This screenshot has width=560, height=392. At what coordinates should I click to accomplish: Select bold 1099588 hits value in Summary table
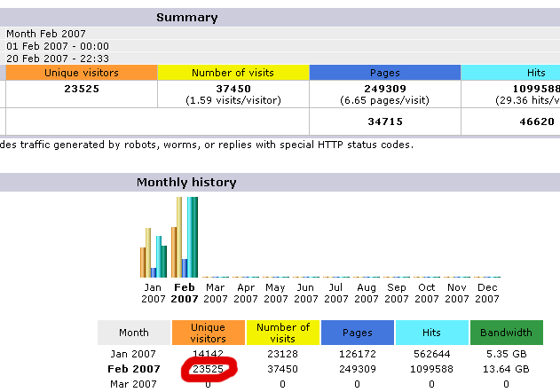click(536, 89)
